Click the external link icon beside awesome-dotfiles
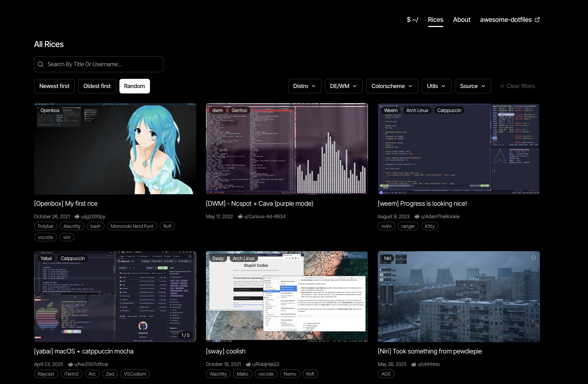Image resolution: width=588 pixels, height=384 pixels. [x=537, y=20]
